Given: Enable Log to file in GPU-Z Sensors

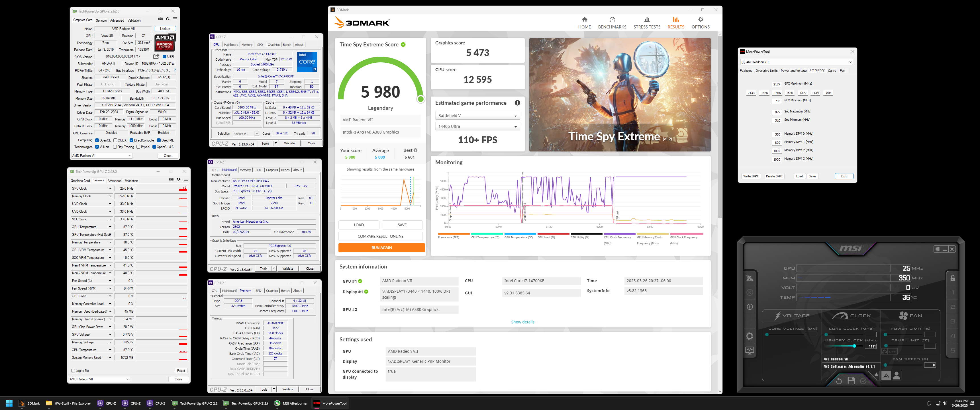Looking at the screenshot, I should 73,370.
